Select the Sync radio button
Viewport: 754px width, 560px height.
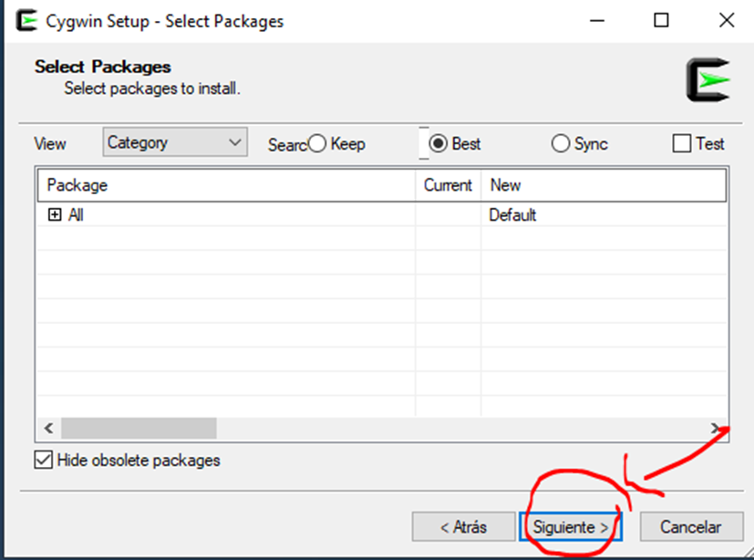tap(561, 144)
